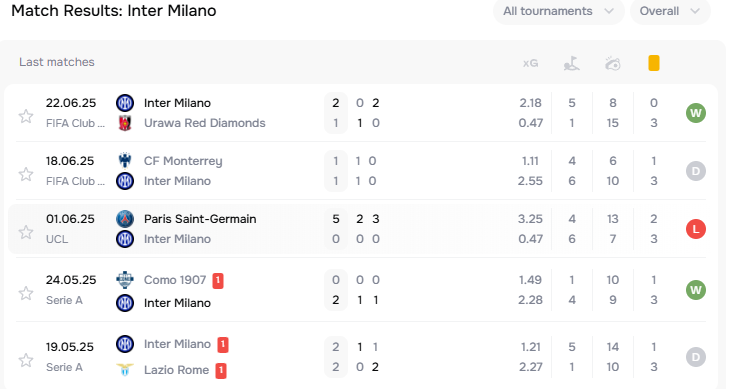Click the green W badge for Como match

pyautogui.click(x=696, y=290)
